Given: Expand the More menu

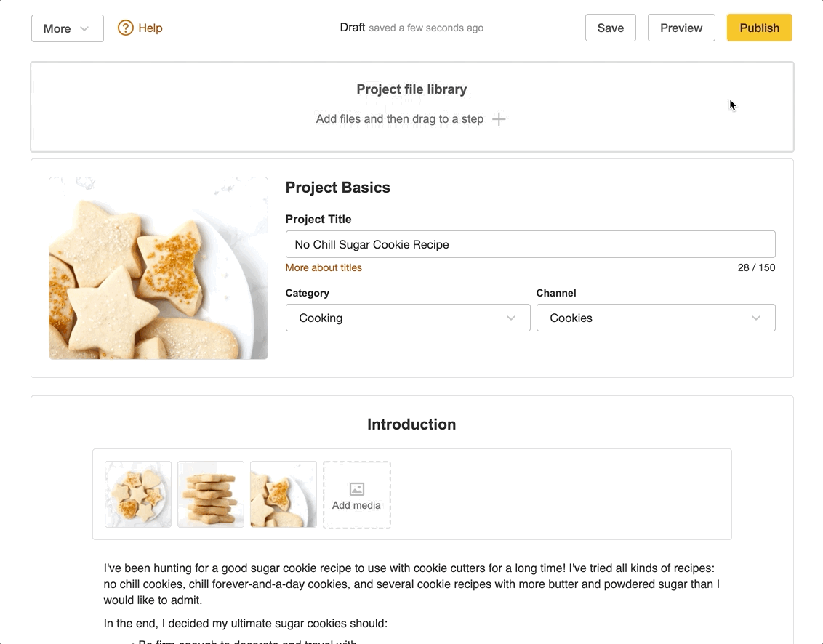Looking at the screenshot, I should coord(67,28).
